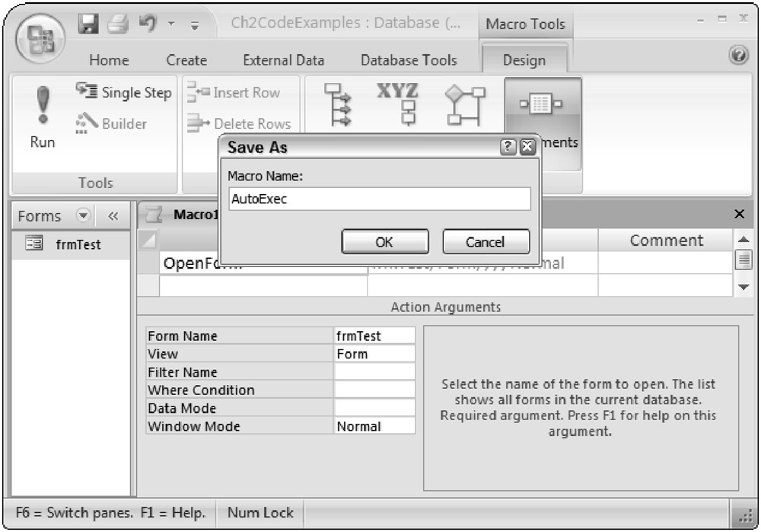Viewport: 761px width, 532px height.
Task: Cancel the Save As dialog
Action: point(486,242)
